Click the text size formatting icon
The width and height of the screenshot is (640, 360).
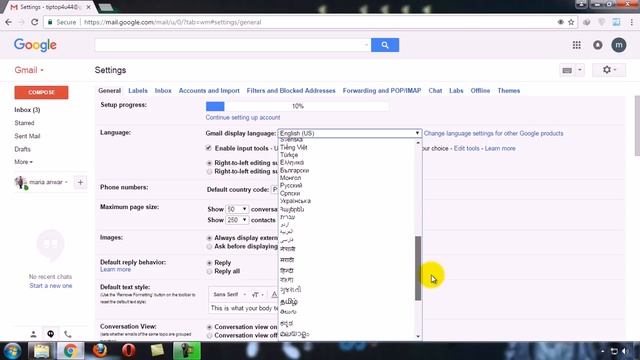pyautogui.click(x=257, y=294)
